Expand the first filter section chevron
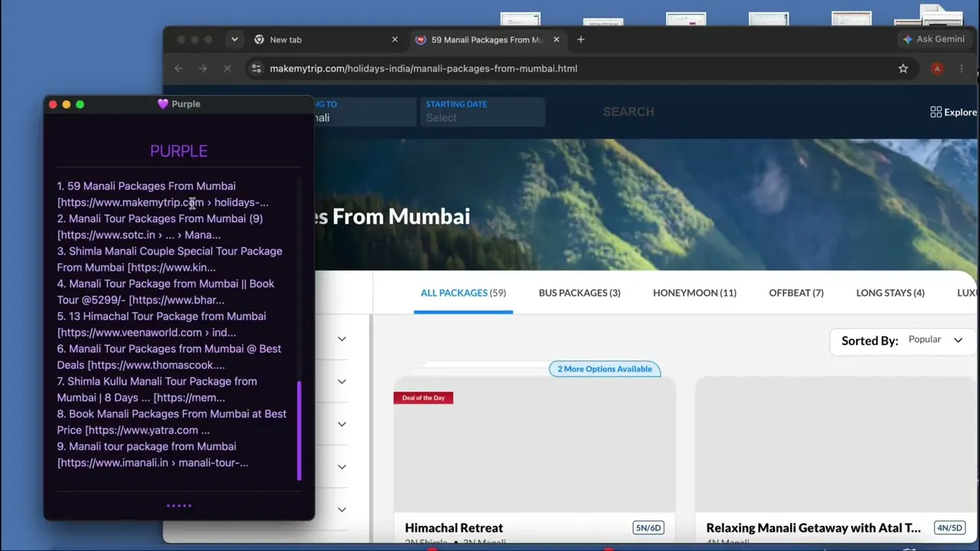The image size is (980, 551). pyautogui.click(x=341, y=338)
